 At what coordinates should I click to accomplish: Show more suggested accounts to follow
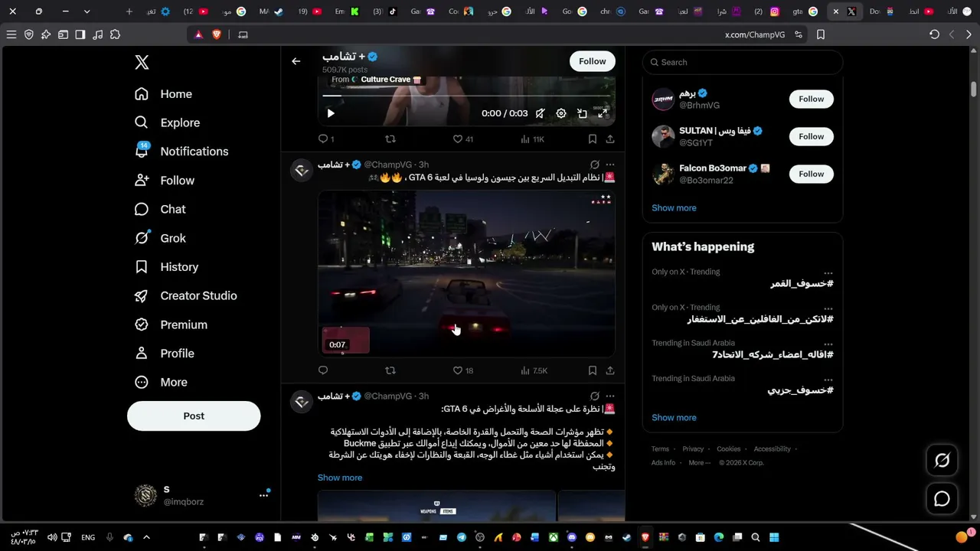[674, 208]
